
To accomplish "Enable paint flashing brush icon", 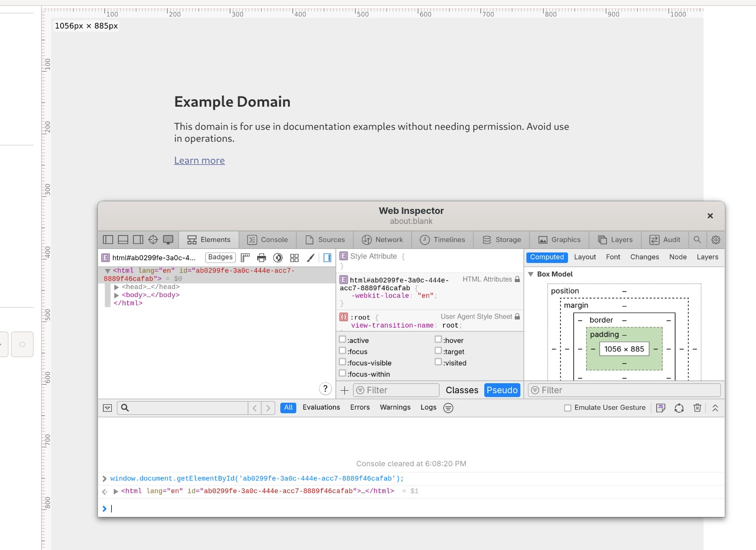I will tap(311, 258).
